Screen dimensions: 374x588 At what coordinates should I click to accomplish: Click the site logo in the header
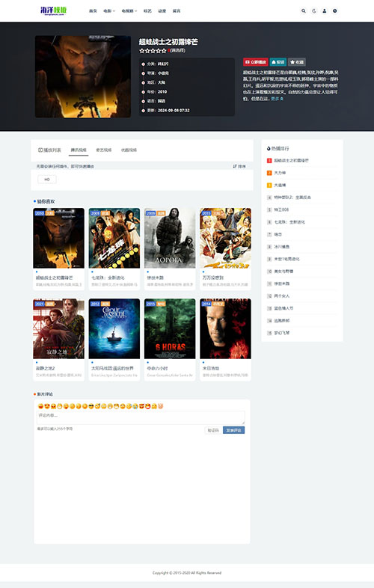point(54,10)
